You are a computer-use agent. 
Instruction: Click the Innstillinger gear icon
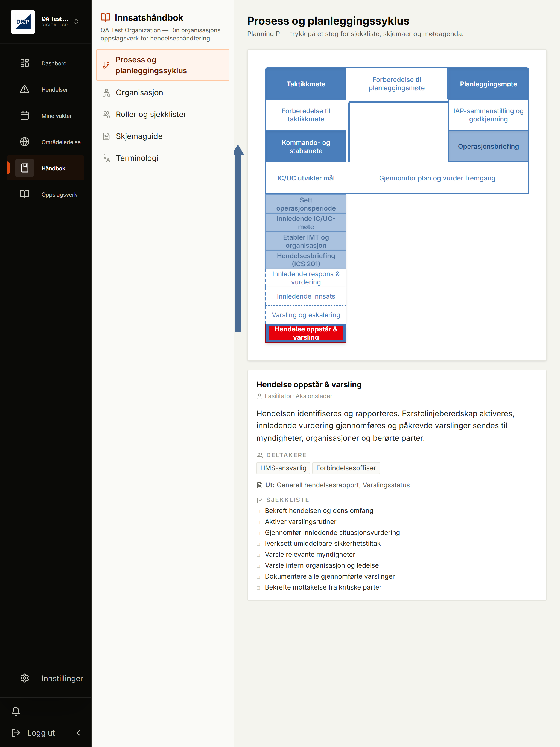tap(25, 678)
